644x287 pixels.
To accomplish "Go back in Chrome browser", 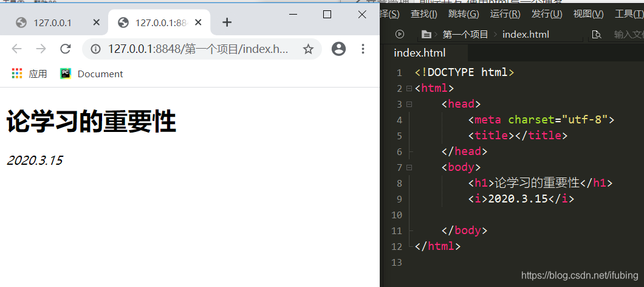I will [x=17, y=49].
